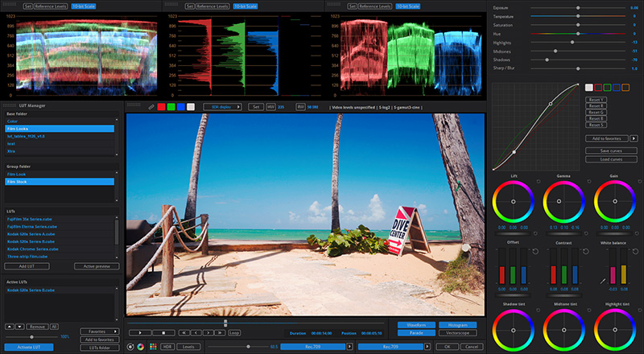This screenshot has height=354, width=644.
Task: Select Kodak Chrome Series.cube LUT
Action: tap(60, 249)
